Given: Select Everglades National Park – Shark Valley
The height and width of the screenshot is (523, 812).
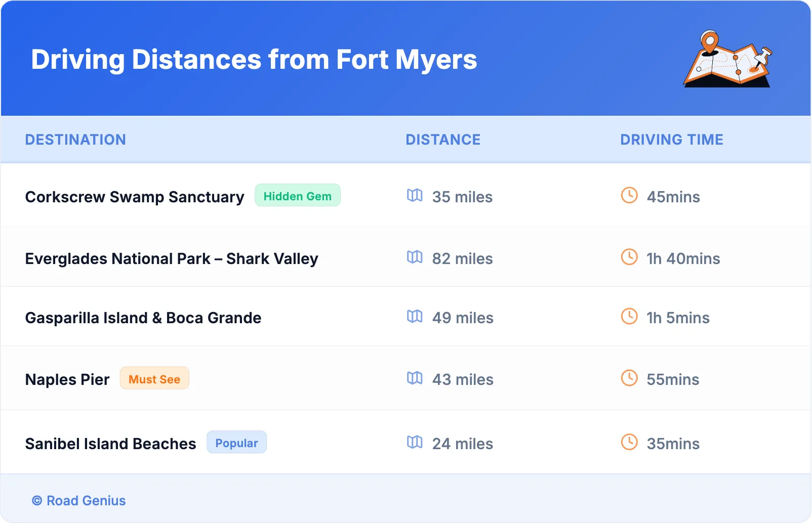Looking at the screenshot, I should click(172, 258).
